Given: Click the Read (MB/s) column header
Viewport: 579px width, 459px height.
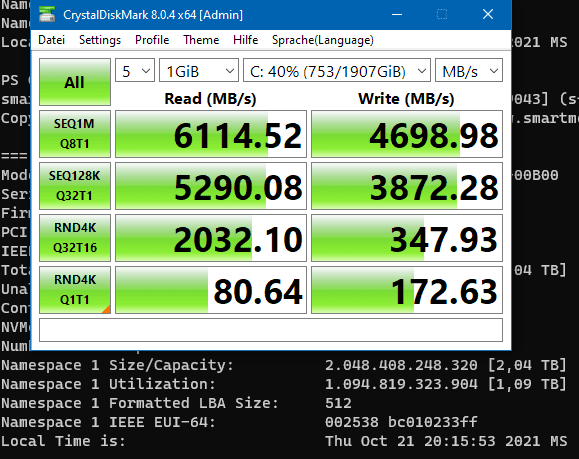Looking at the screenshot, I should (x=210, y=99).
